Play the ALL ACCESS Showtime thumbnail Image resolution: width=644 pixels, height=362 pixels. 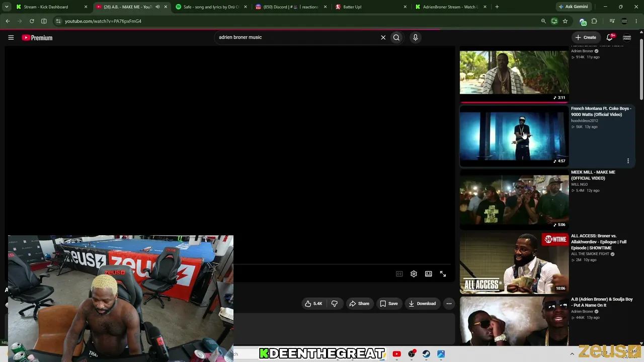coord(514,263)
